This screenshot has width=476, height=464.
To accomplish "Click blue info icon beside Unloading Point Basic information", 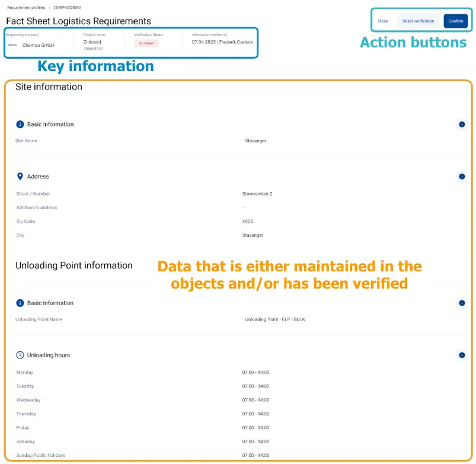I will point(20,303).
